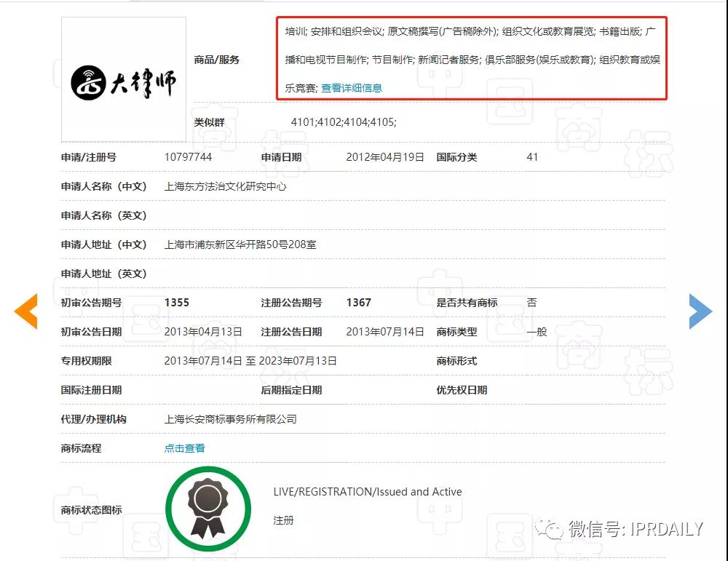Click the 专用权期限 field label

[87, 361]
